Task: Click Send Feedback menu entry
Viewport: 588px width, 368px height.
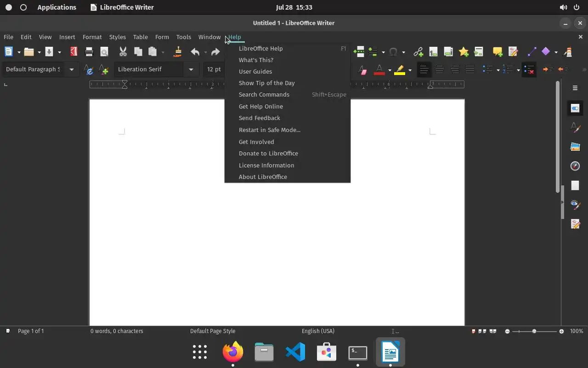Action: pyautogui.click(x=288, y=118)
